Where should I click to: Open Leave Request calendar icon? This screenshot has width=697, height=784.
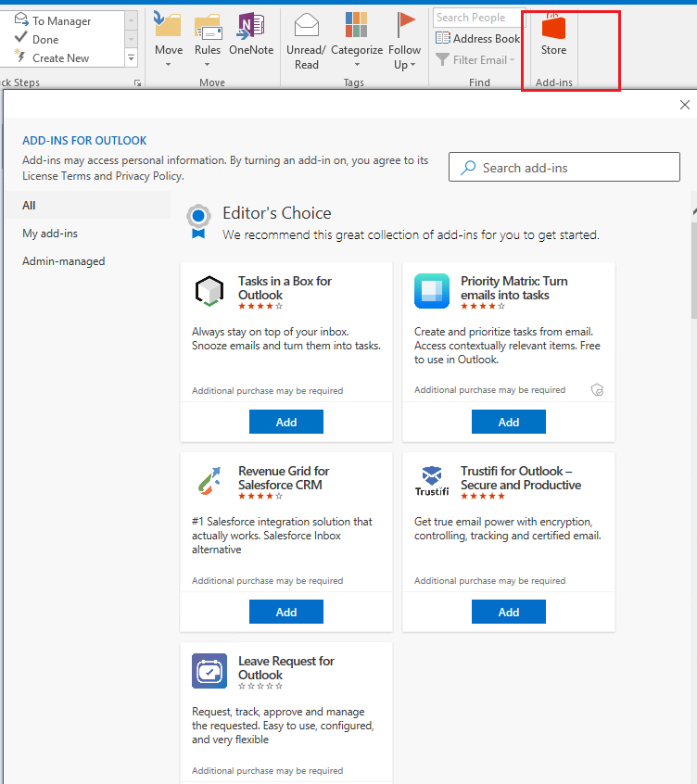click(x=209, y=671)
